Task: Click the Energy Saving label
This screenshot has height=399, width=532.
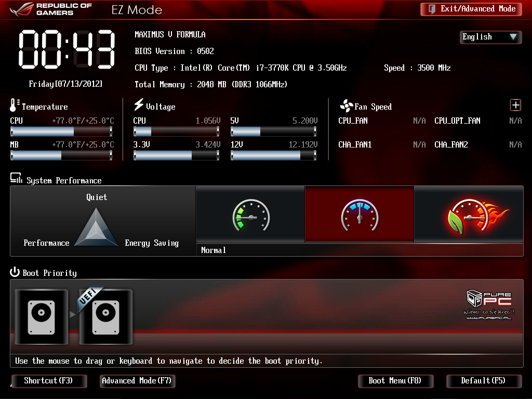Action: tap(152, 243)
